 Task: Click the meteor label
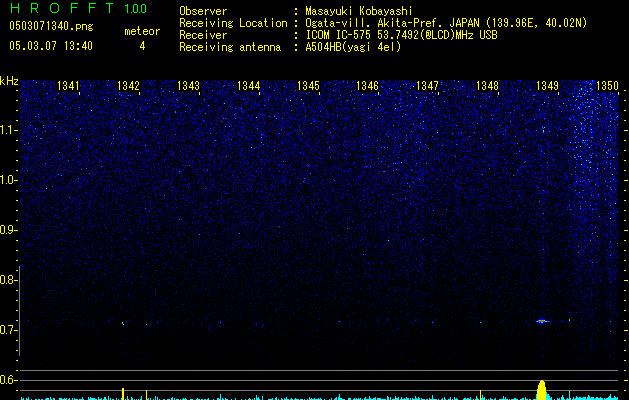(x=142, y=31)
